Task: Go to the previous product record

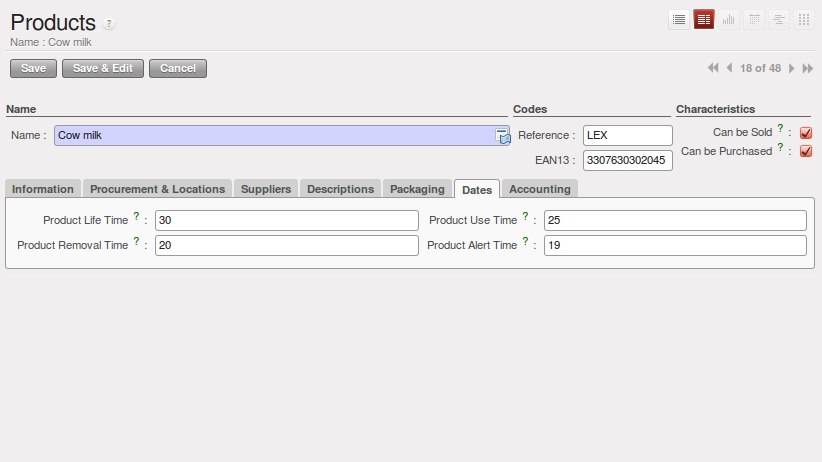Action: point(729,68)
